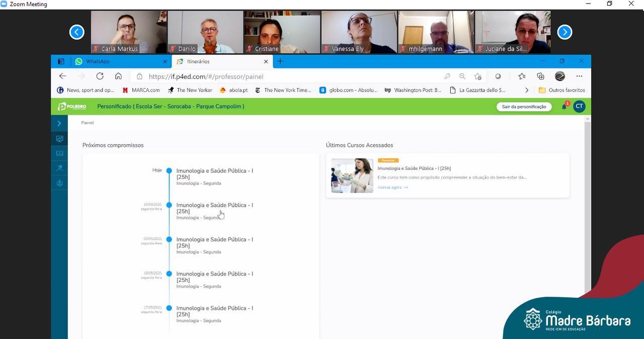Image resolution: width=644 pixels, height=339 pixels.
Task: Open the browser Collections icon
Action: coord(540,76)
